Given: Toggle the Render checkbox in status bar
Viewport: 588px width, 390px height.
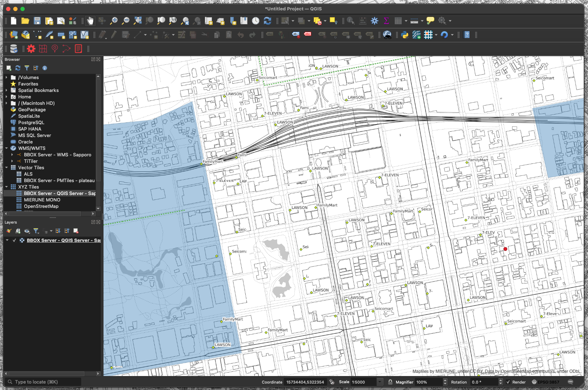Looking at the screenshot, I should [508, 382].
